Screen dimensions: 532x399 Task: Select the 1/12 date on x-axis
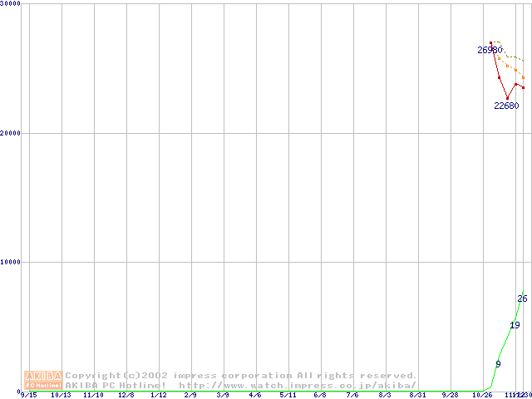(159, 396)
